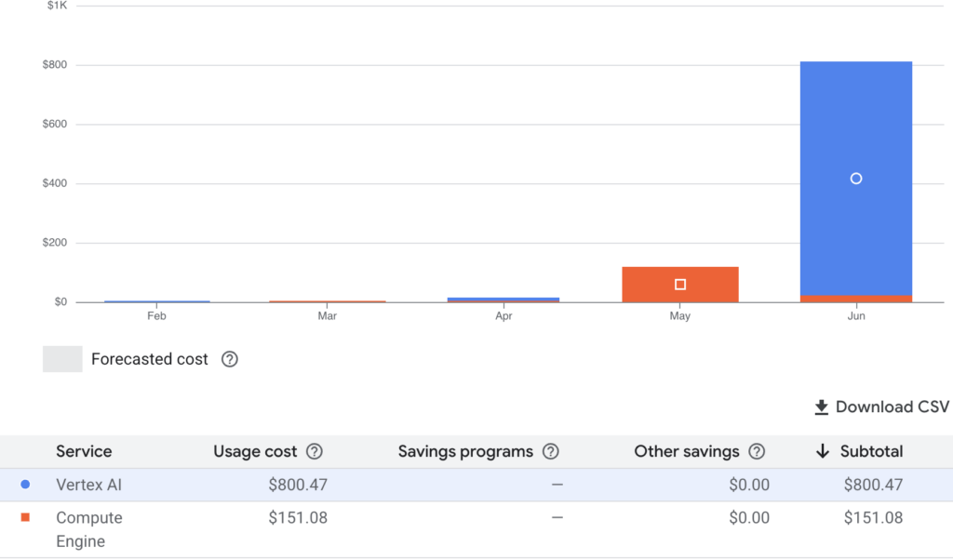Select the white square marker in the May bar
Screen dimensions: 953x560
(680, 285)
